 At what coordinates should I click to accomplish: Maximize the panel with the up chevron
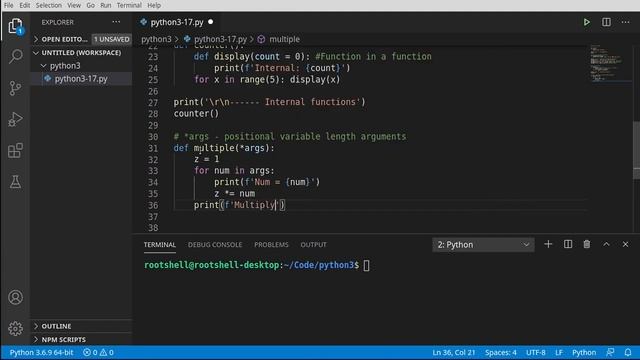pos(606,244)
